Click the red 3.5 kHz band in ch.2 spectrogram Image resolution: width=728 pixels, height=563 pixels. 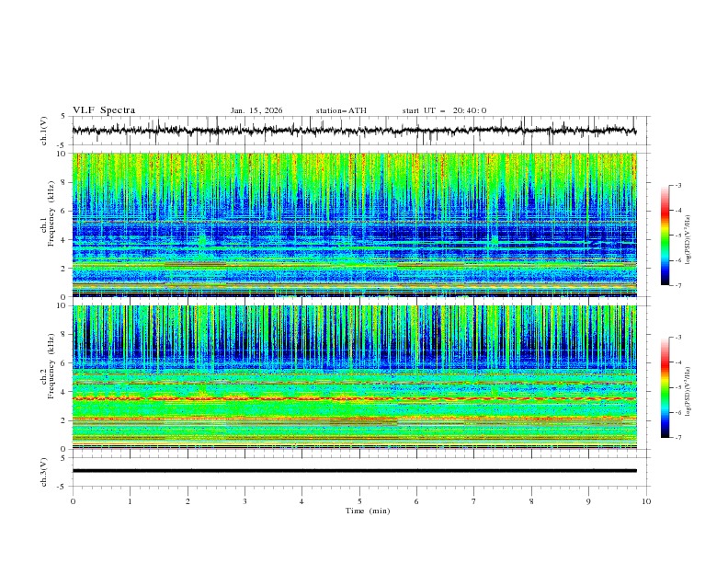[x=354, y=398]
